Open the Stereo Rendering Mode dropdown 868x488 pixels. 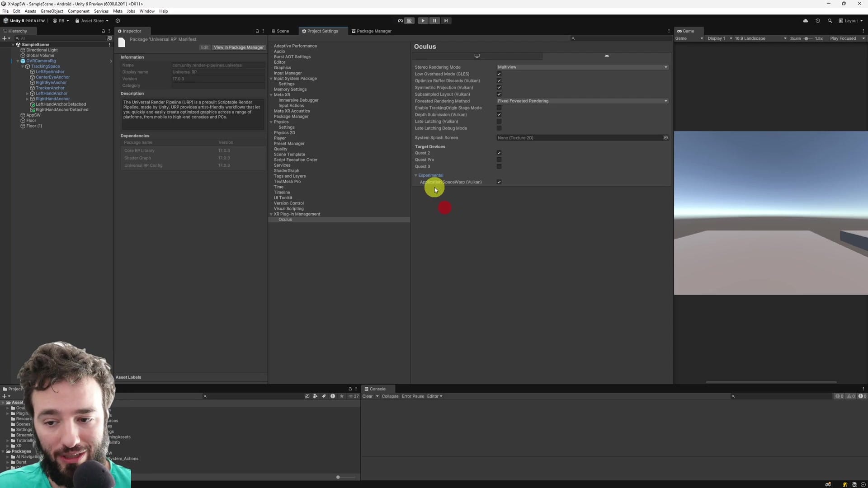click(x=582, y=67)
